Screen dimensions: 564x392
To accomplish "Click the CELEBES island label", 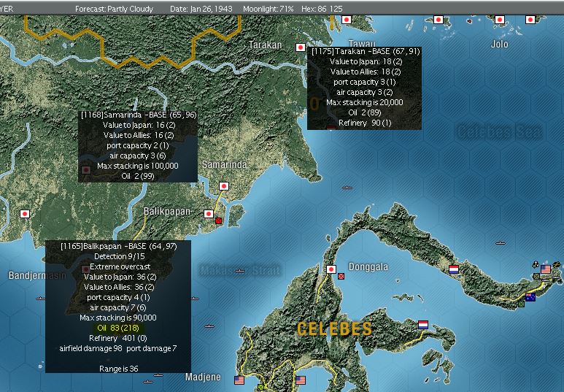I will 334,328.
